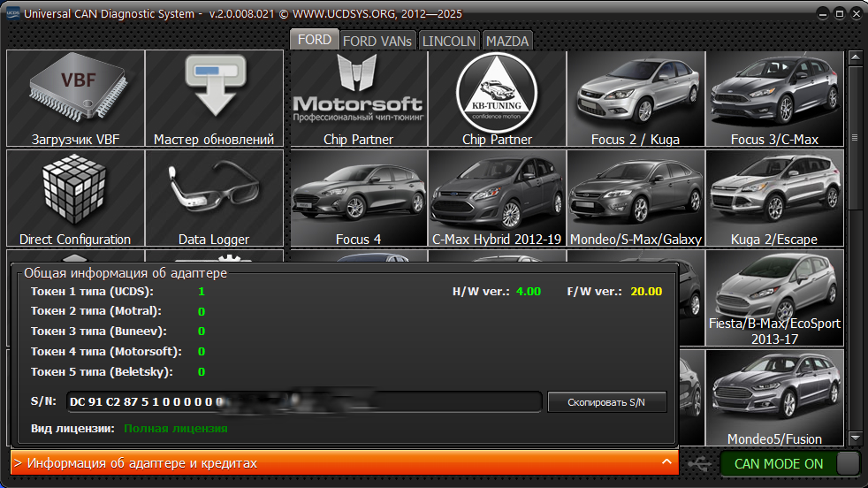
Task: Click the Скопировать S/N button
Action: (606, 402)
